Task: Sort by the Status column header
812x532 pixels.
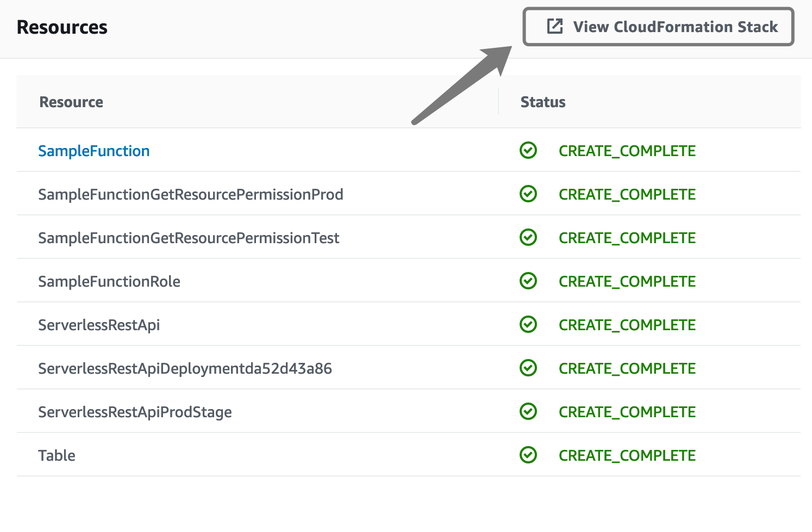Action: coord(543,102)
